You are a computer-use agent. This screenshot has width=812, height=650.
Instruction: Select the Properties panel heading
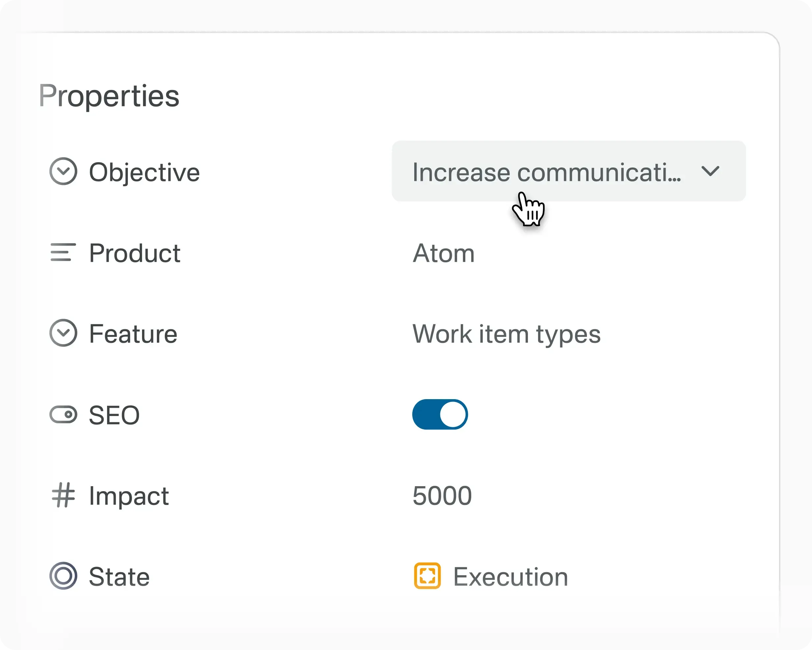coord(109,96)
